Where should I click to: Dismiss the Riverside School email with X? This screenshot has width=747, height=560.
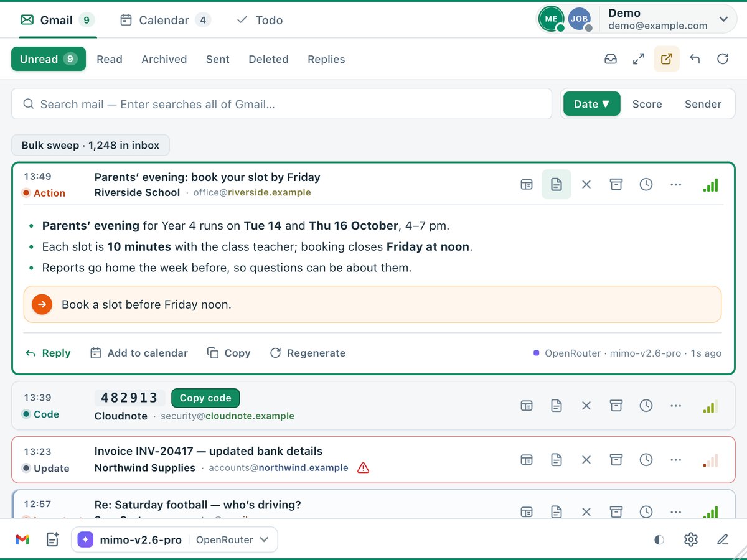click(x=586, y=184)
